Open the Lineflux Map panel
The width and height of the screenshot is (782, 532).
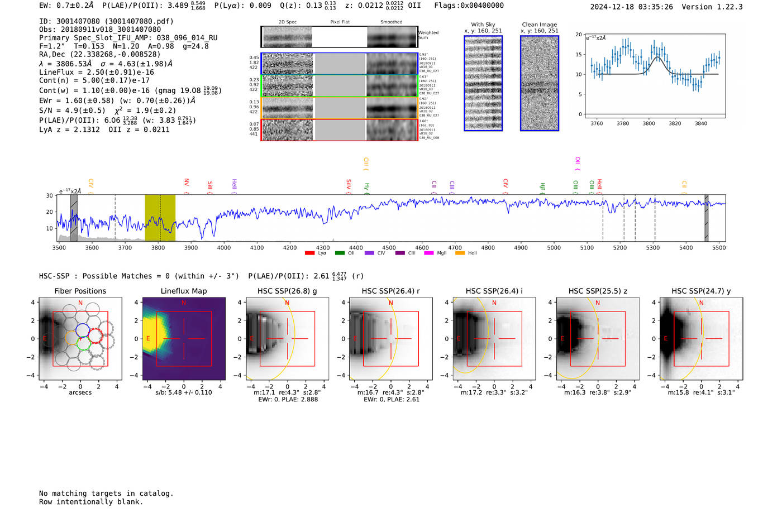tap(184, 339)
